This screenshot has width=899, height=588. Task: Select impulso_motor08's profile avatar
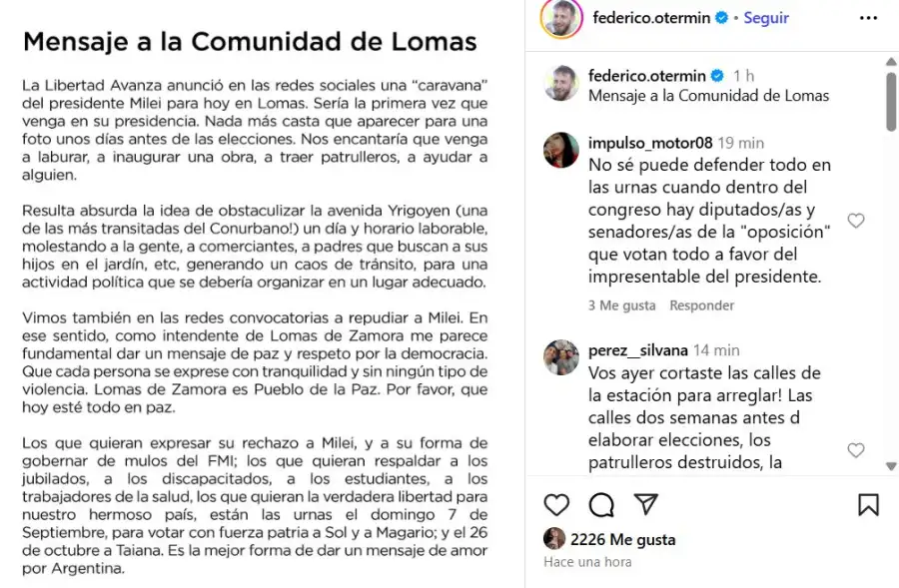coord(561,149)
